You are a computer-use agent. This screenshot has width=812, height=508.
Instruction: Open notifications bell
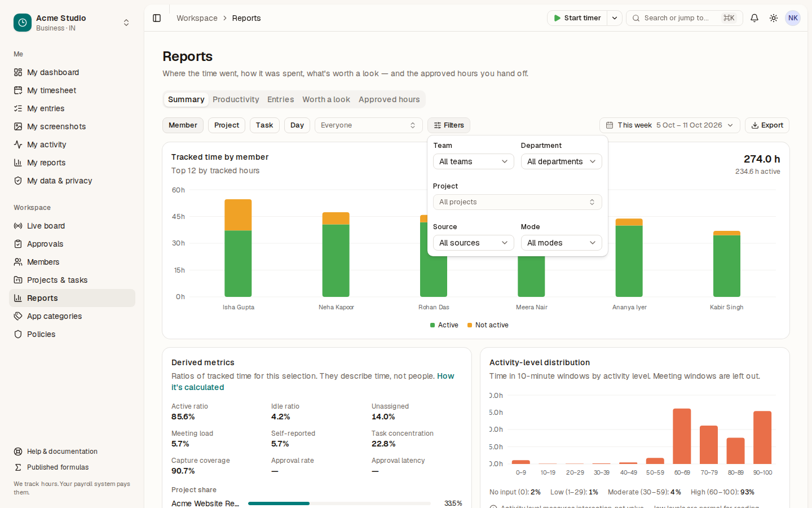(754, 18)
